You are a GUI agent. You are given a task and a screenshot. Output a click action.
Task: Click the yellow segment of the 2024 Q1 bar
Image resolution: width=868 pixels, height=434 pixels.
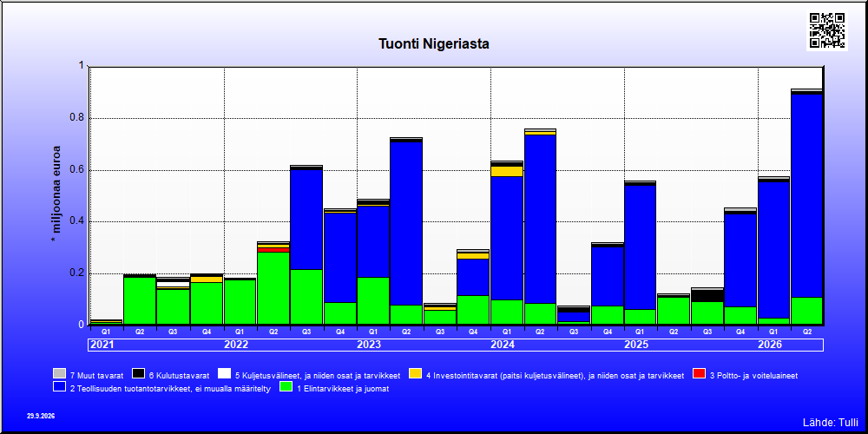507,171
